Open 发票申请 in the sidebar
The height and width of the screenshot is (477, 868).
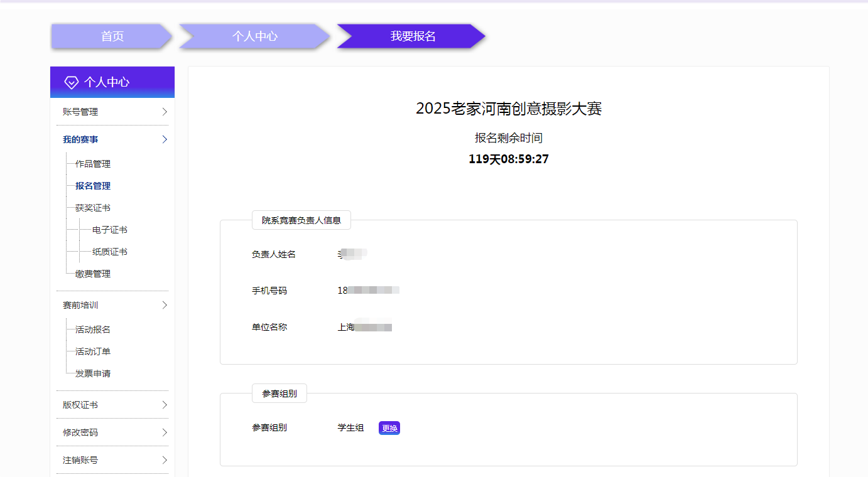91,373
